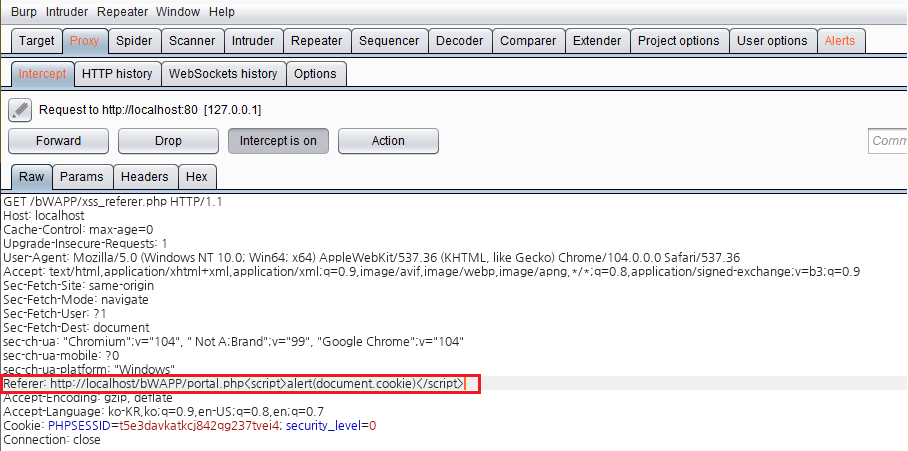Click the Referer header with script payload
Image resolution: width=908 pixels, height=451 pixels.
233,384
